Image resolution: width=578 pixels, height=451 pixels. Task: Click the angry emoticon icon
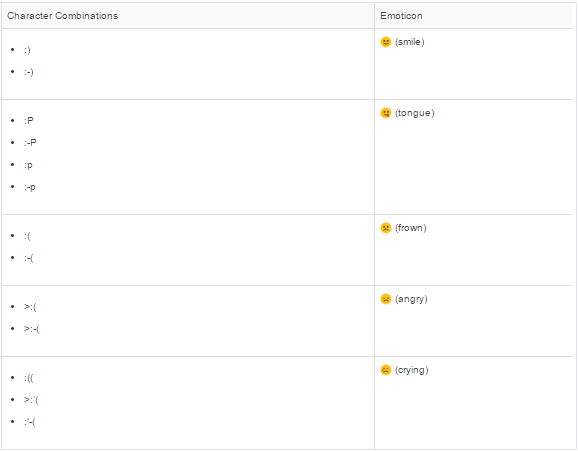pyautogui.click(x=386, y=299)
